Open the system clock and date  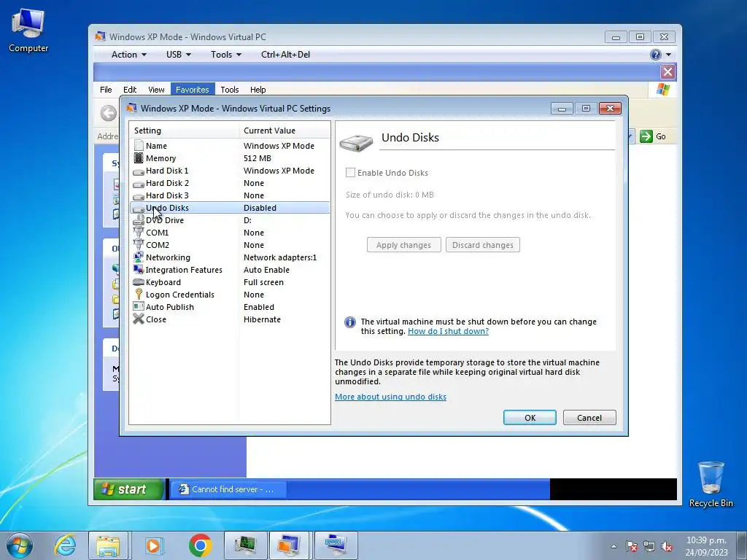pos(706,546)
